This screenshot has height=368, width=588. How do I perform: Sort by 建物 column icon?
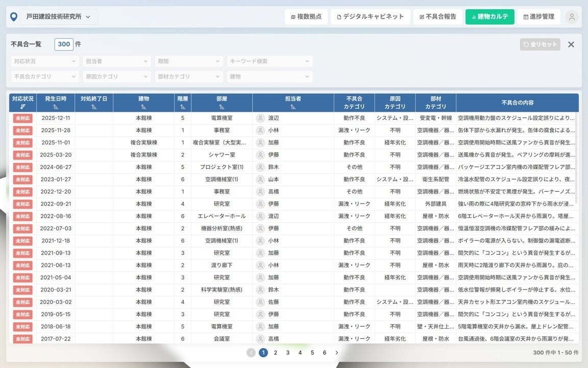[143, 107]
